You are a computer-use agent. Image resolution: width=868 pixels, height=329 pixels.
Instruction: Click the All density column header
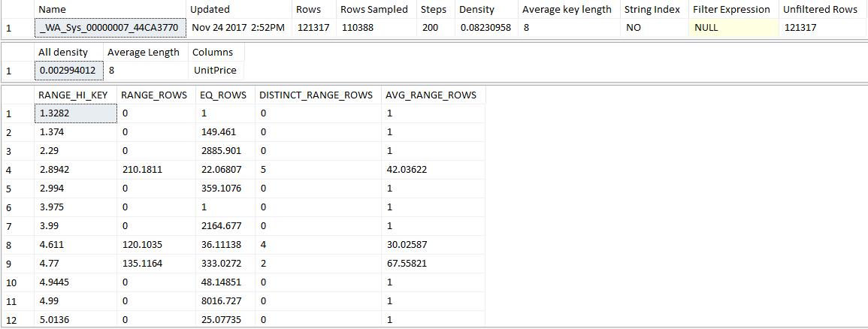[x=63, y=53]
